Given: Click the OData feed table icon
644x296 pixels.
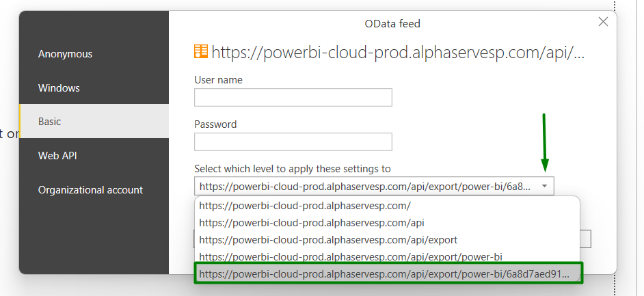Looking at the screenshot, I should [201, 52].
